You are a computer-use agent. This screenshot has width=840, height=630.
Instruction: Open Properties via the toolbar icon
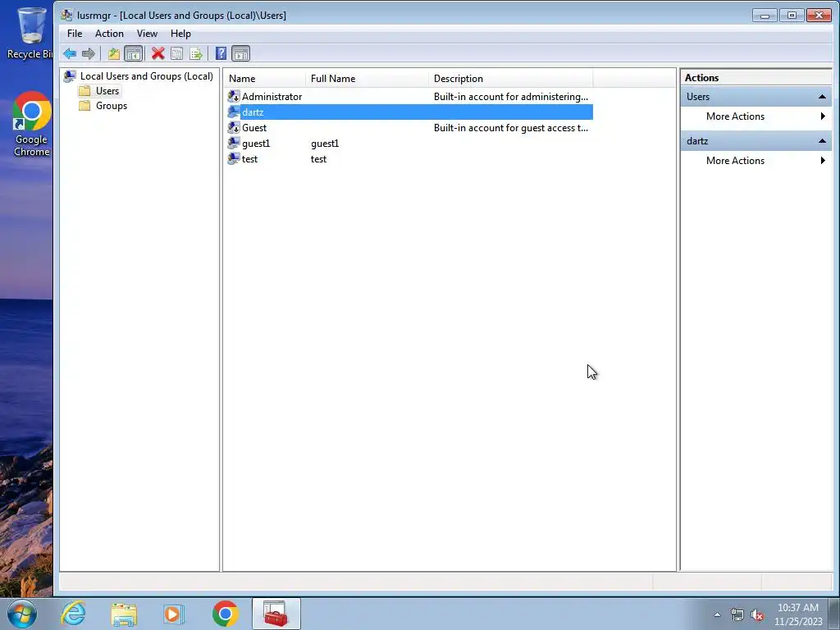pos(177,53)
